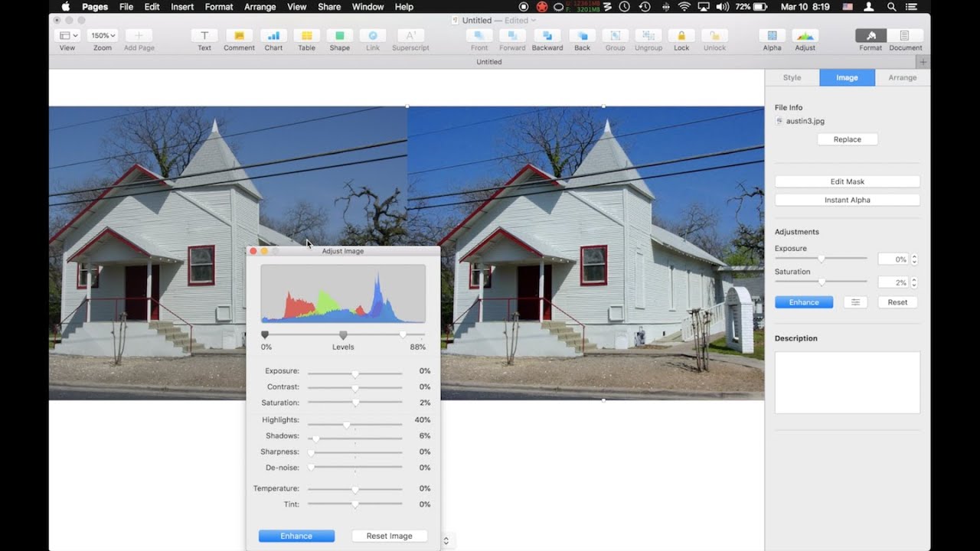The image size is (980, 551).
Task: Click the Adjust toolbar icon
Action: (805, 35)
